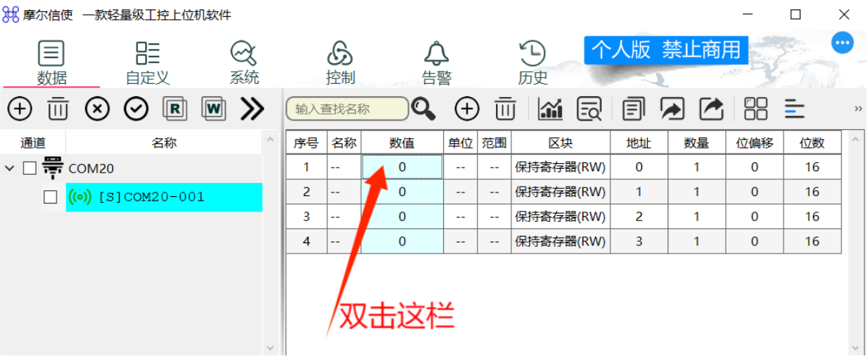This screenshot has width=868, height=360.
Task: Tick the [S]COM20-001 device checkbox
Action: point(51,197)
